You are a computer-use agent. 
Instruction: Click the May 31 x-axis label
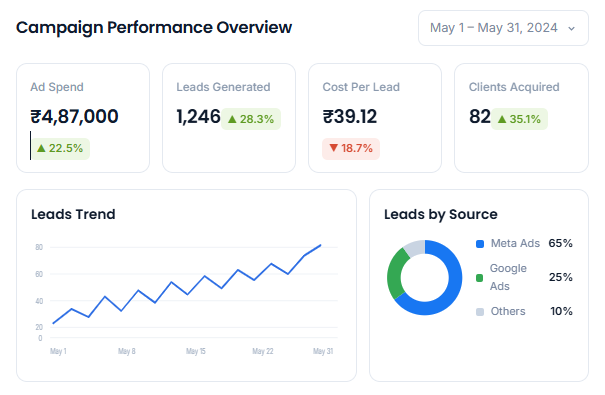pos(323,351)
